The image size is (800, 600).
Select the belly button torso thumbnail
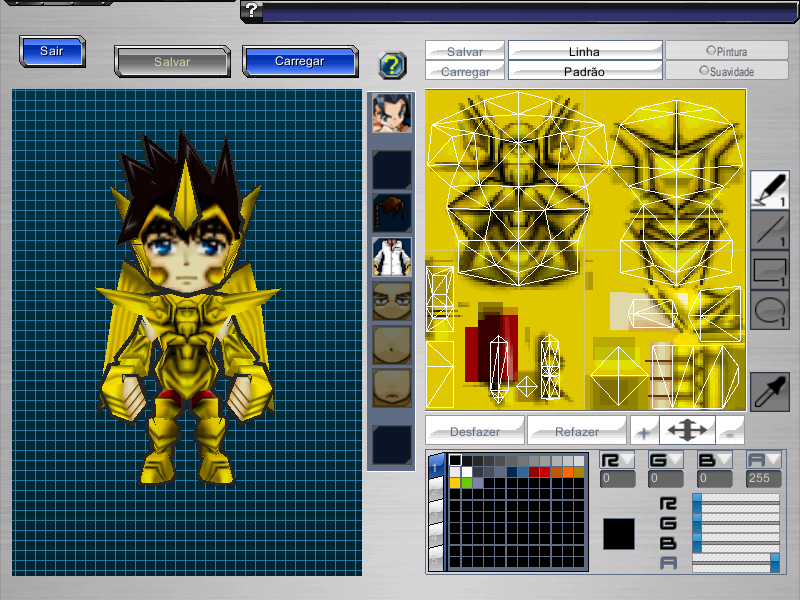click(392, 345)
